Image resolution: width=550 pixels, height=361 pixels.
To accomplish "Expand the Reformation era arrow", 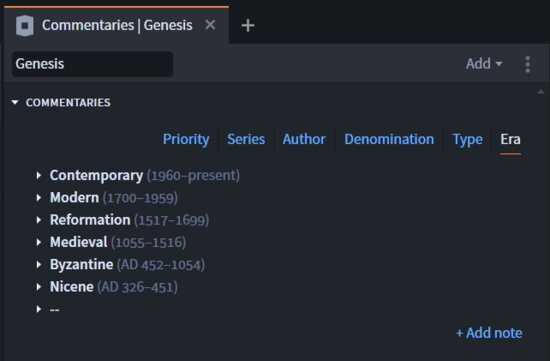I will [x=39, y=220].
